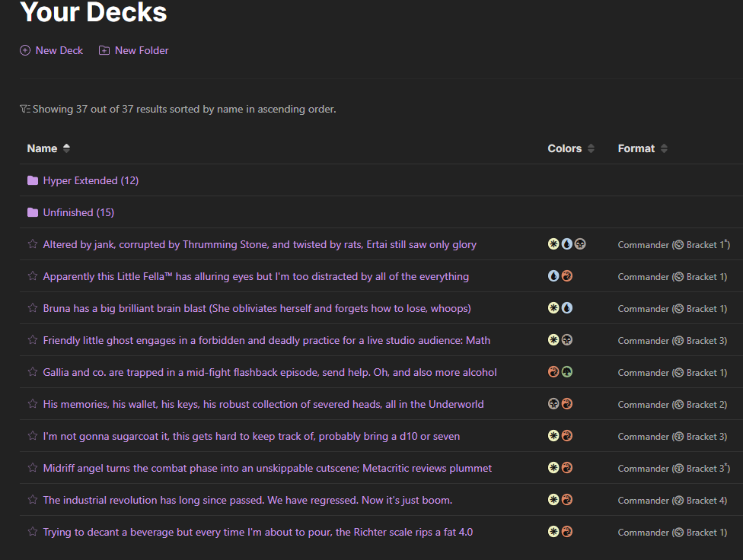The image size is (743, 560).
Task: Click red mana symbol in industrial revolution row
Action: (x=566, y=499)
